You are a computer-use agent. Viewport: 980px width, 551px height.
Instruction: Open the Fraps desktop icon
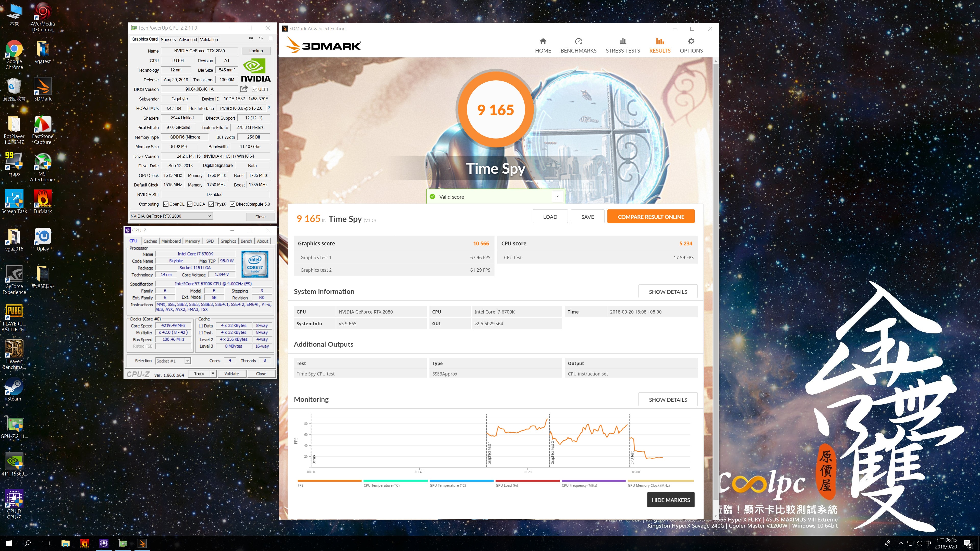point(14,164)
